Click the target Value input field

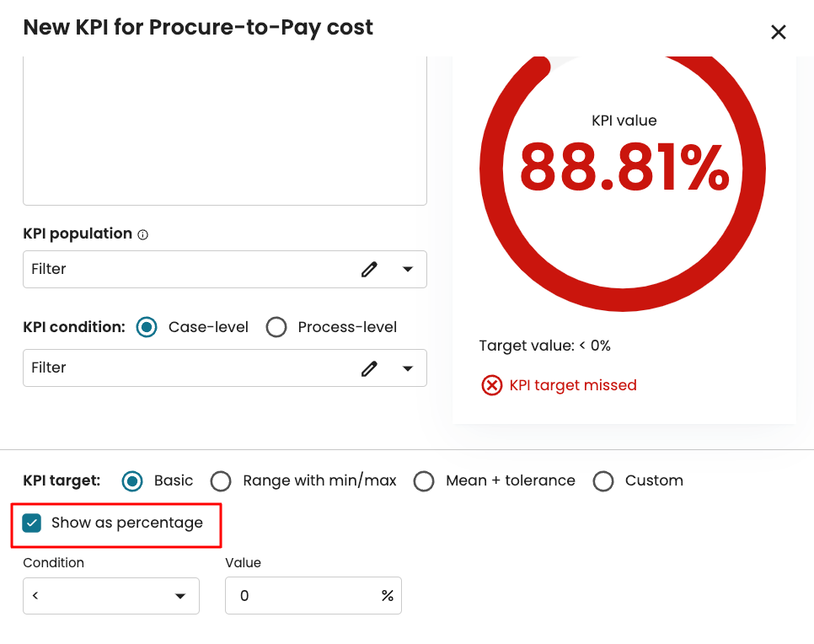(303, 595)
